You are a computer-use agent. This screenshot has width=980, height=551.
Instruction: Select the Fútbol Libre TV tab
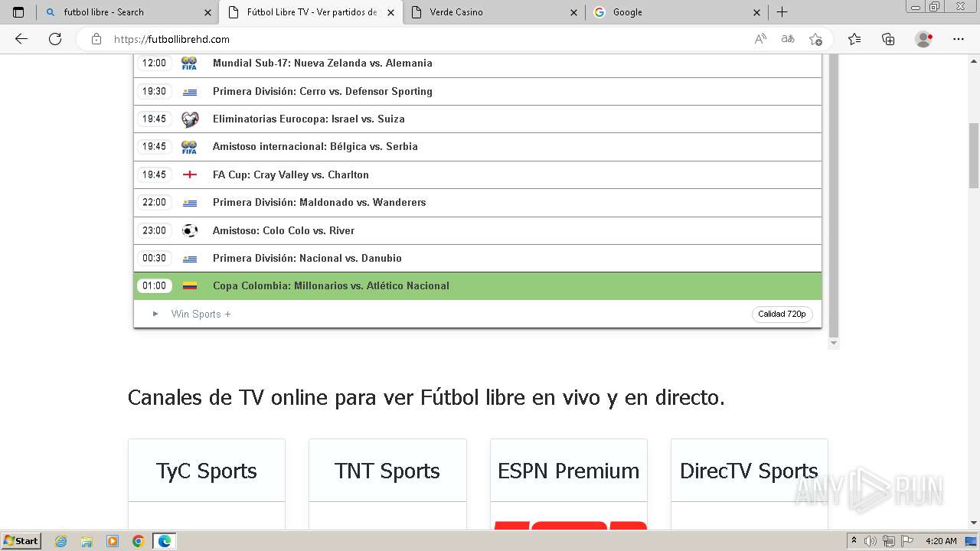310,12
